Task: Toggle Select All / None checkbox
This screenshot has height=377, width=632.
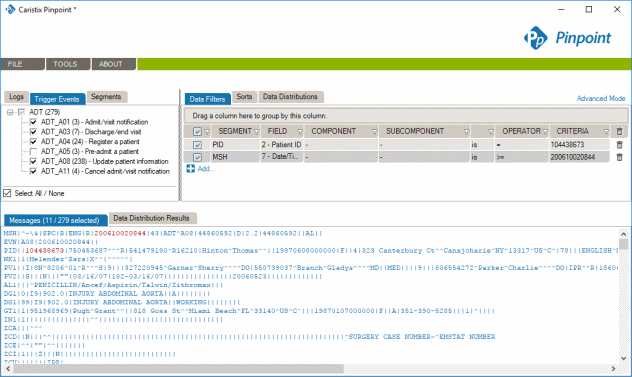Action: click(7, 193)
